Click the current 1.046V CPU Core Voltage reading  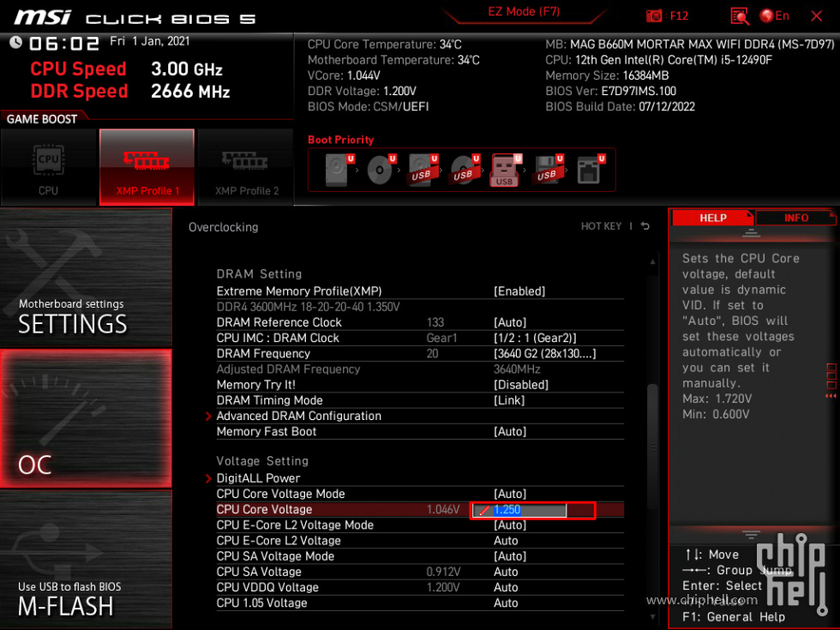point(443,509)
